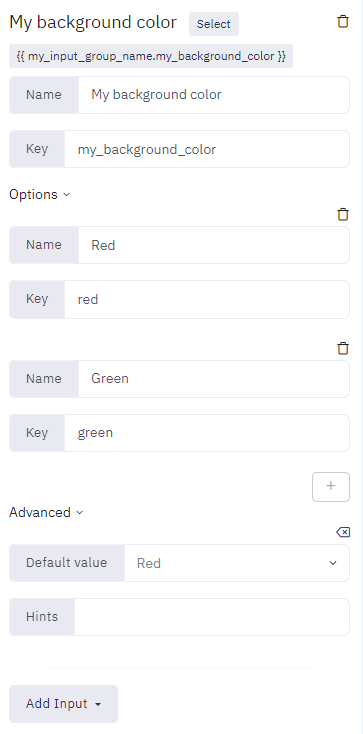Open the Add Input dropdown menu
The width and height of the screenshot is (363, 734).
point(63,704)
